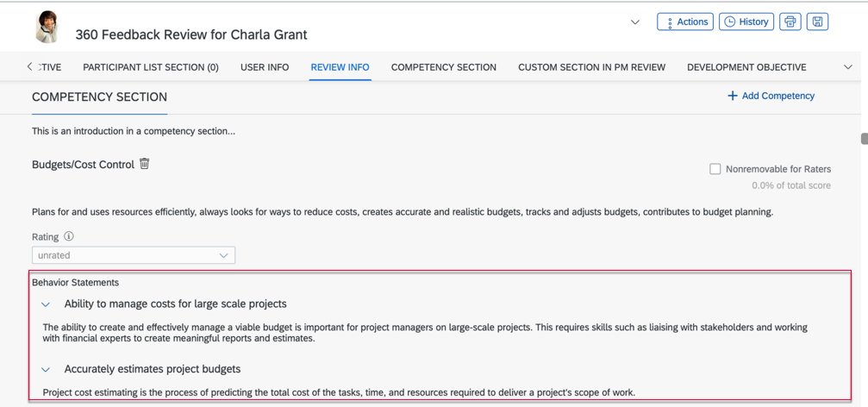Click the Rating info icon
Screen dimensions: 868x407
[x=69, y=236]
